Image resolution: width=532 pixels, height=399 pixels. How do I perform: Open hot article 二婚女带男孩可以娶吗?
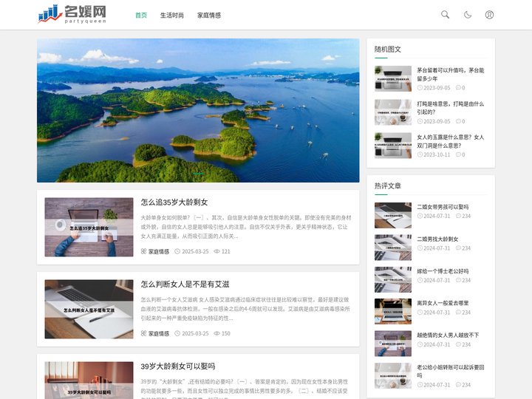(x=443, y=207)
